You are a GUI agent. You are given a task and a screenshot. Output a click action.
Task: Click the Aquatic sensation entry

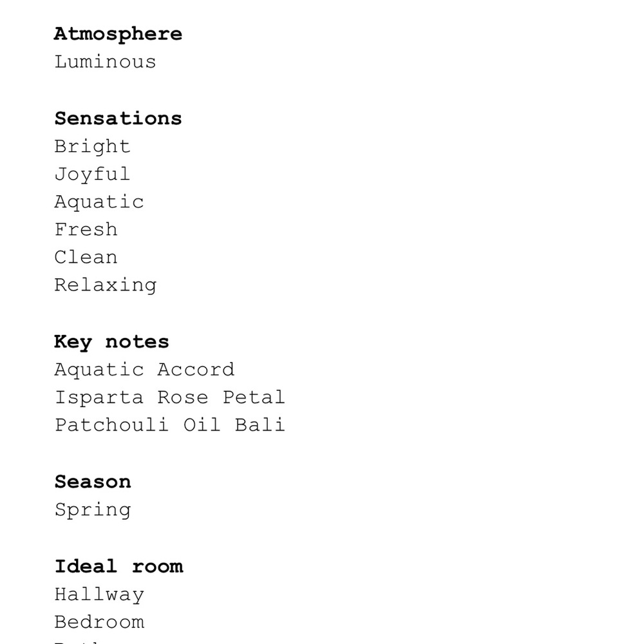[99, 202]
